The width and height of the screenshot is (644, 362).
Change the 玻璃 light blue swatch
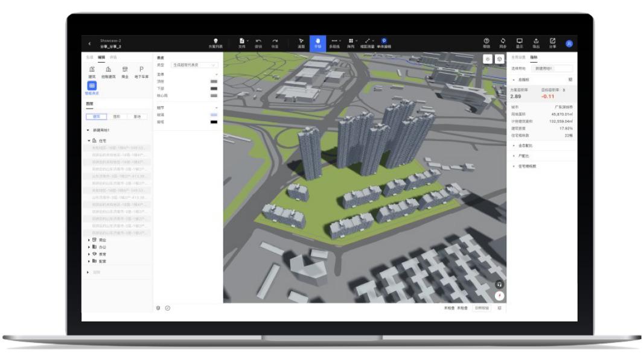tap(214, 115)
